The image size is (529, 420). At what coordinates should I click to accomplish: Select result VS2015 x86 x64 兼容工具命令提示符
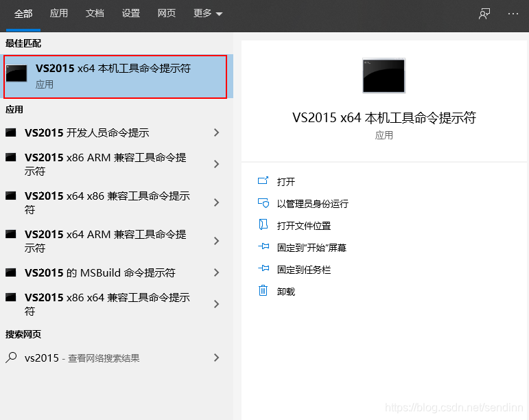(x=117, y=304)
